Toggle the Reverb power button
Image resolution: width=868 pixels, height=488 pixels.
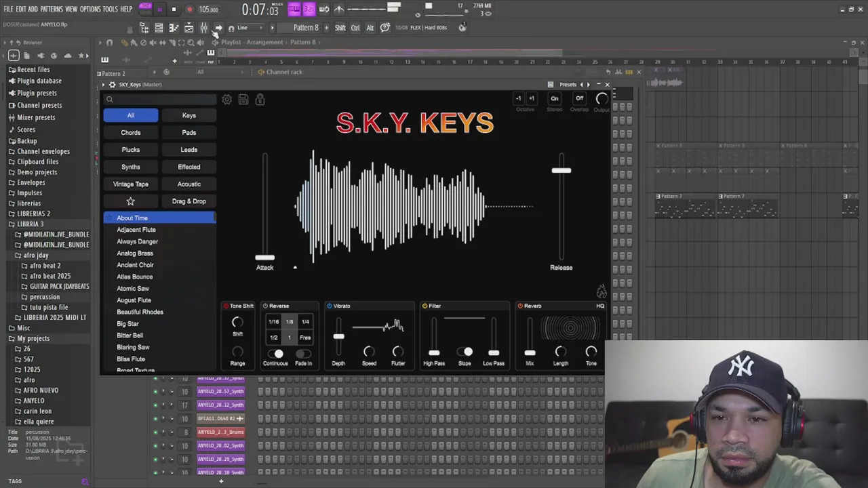pyautogui.click(x=520, y=306)
